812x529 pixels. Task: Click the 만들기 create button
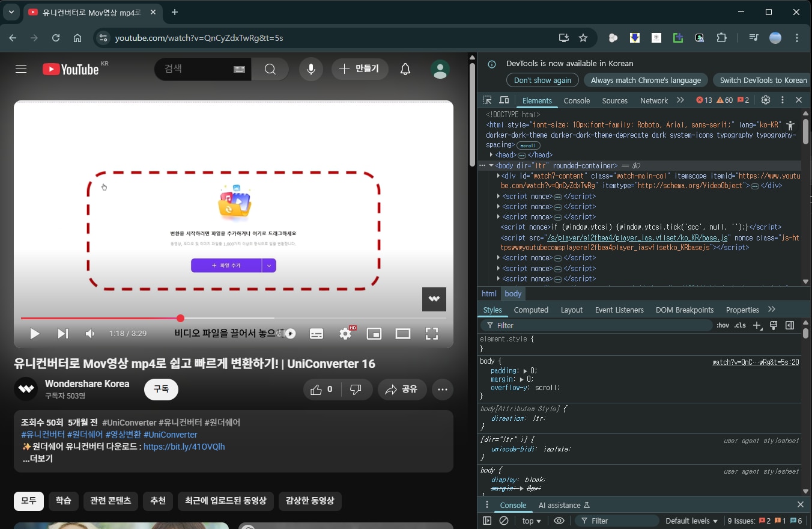[360, 69]
